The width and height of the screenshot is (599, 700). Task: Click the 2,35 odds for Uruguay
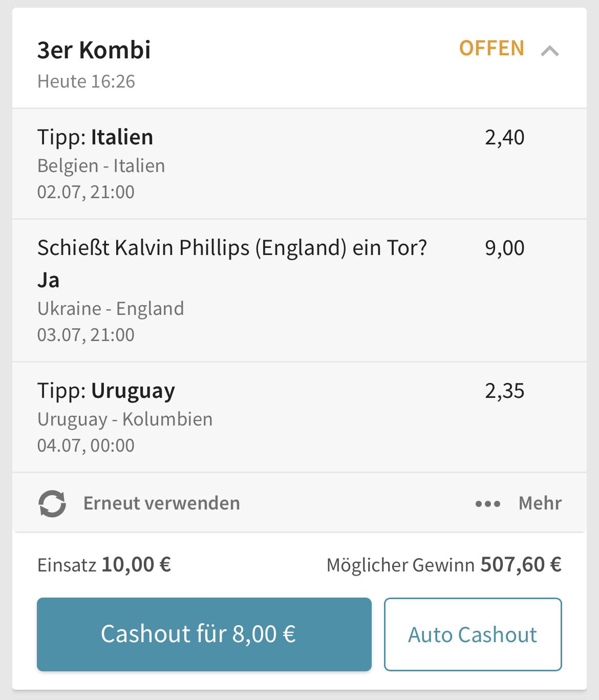coord(505,391)
